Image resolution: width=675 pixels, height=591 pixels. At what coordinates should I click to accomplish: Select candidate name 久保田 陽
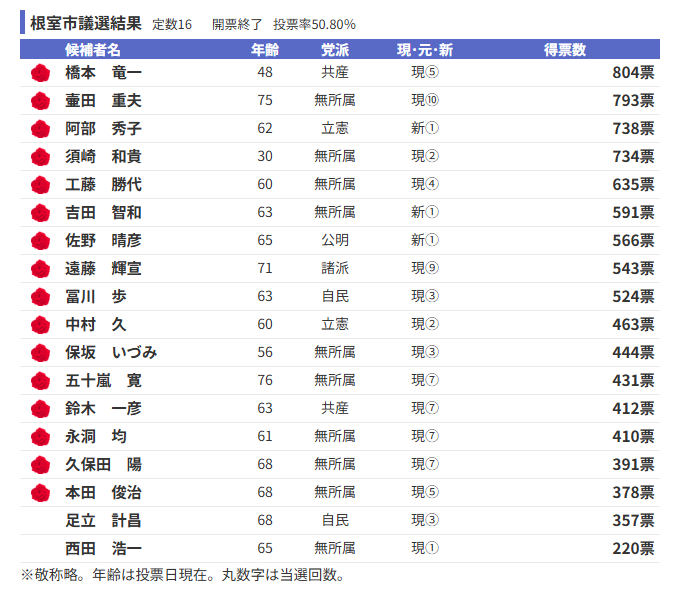point(103,464)
